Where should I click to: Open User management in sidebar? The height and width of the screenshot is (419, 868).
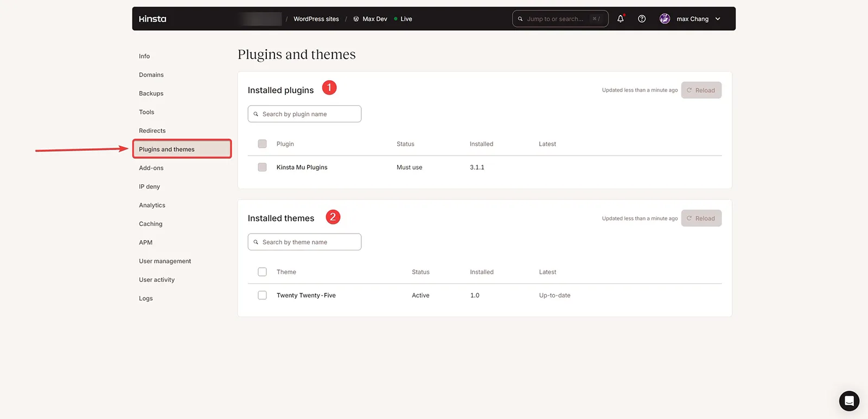coord(165,261)
